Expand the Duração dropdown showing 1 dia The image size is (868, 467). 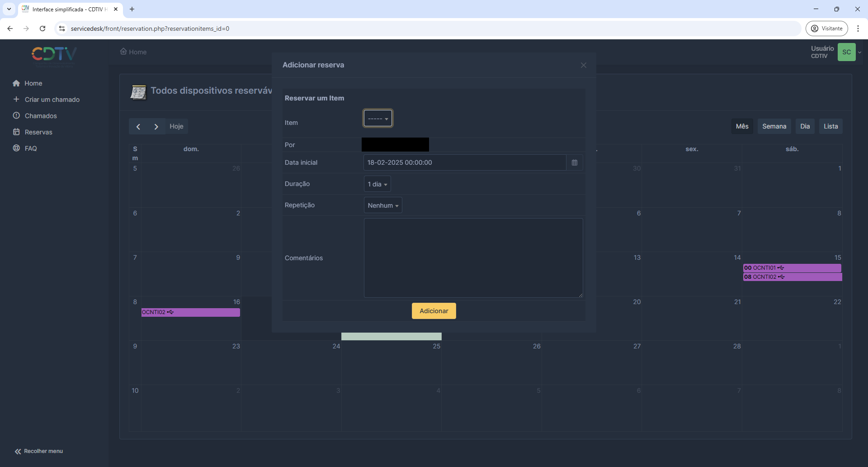[x=377, y=184]
